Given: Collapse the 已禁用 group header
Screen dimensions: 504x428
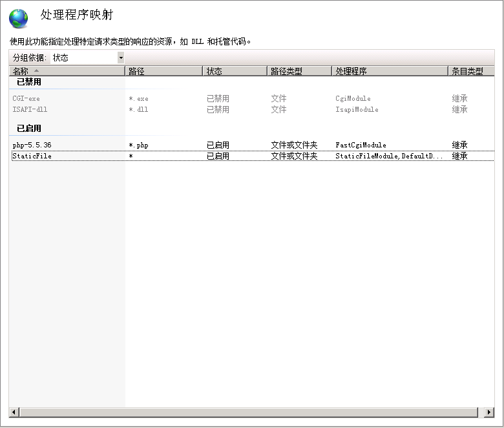Looking at the screenshot, I should 29,82.
